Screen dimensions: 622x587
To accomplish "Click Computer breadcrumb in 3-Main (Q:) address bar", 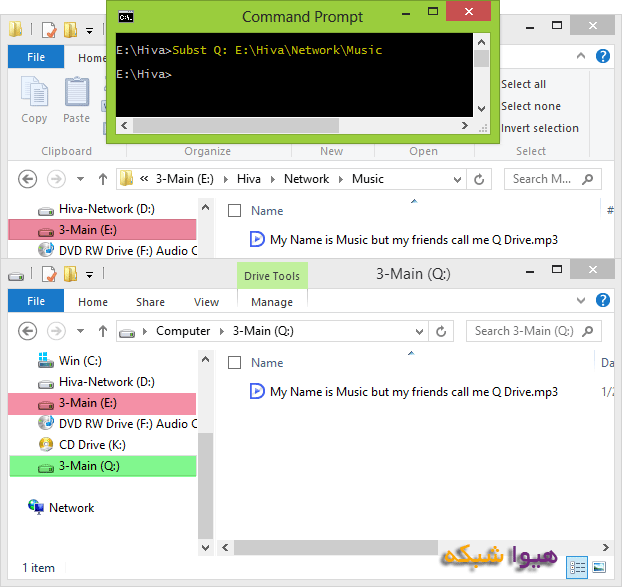I will (x=183, y=331).
